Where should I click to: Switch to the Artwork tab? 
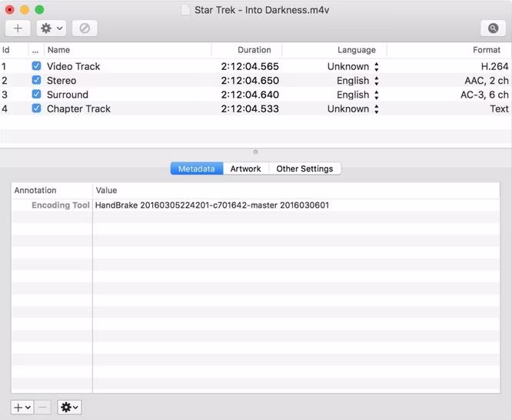click(245, 168)
